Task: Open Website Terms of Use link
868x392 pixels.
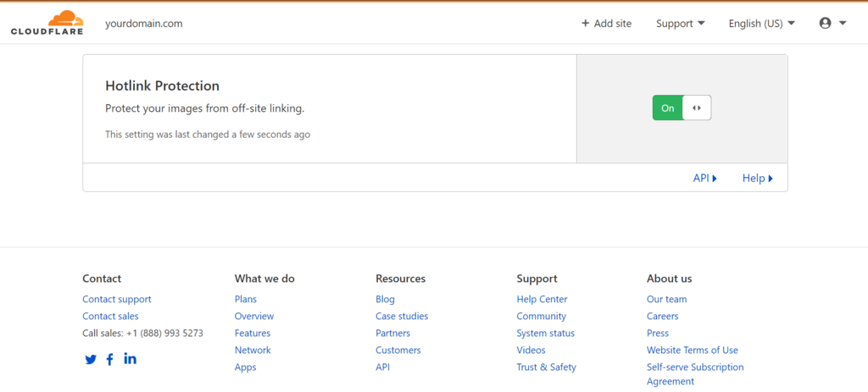Action: [x=692, y=350]
